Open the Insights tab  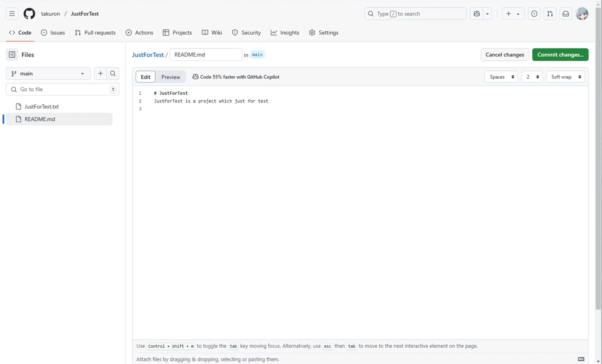tap(285, 32)
